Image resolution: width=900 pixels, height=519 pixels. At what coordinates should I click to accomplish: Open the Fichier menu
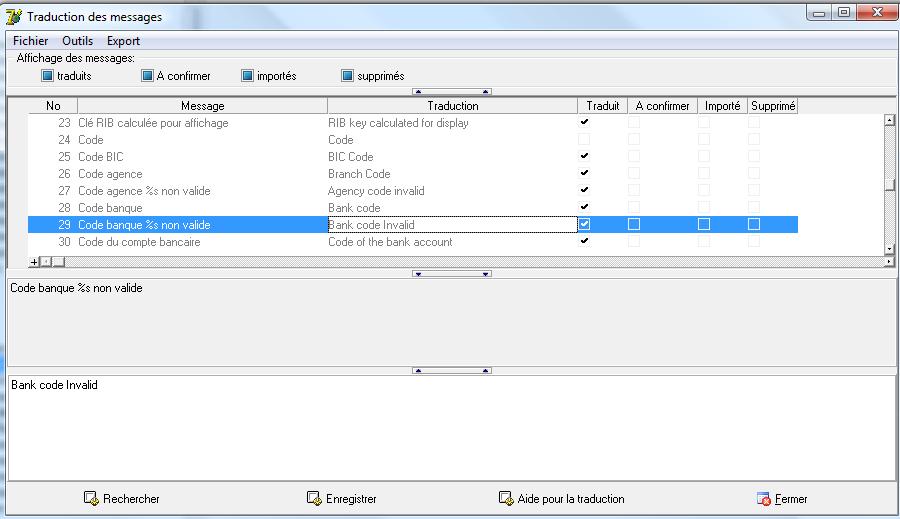(x=30, y=41)
